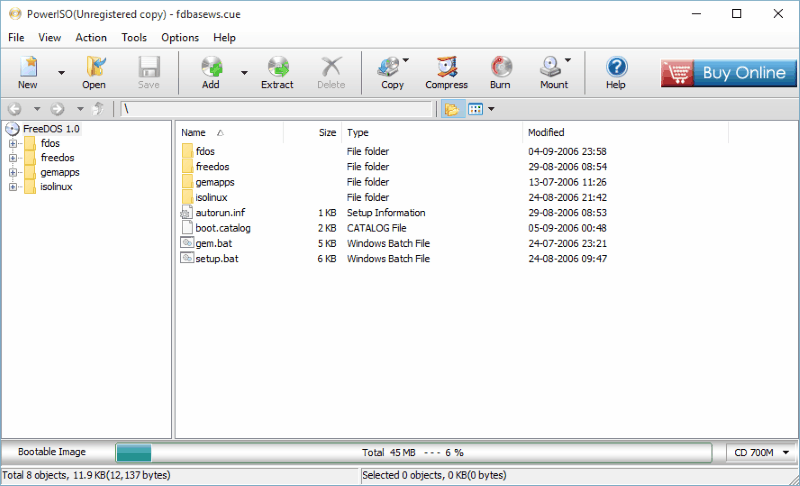Select the freedos folder in file list
This screenshot has height=486, width=800.
(212, 167)
